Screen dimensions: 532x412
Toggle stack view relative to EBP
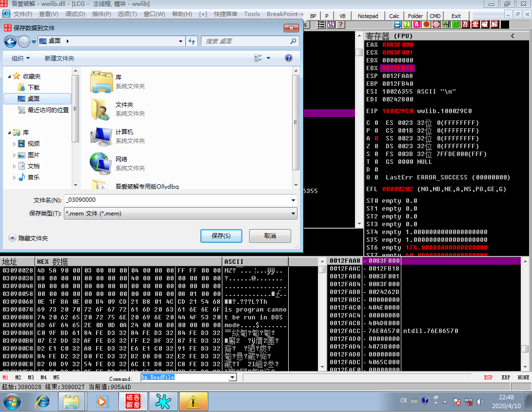pyautogui.click(x=506, y=377)
